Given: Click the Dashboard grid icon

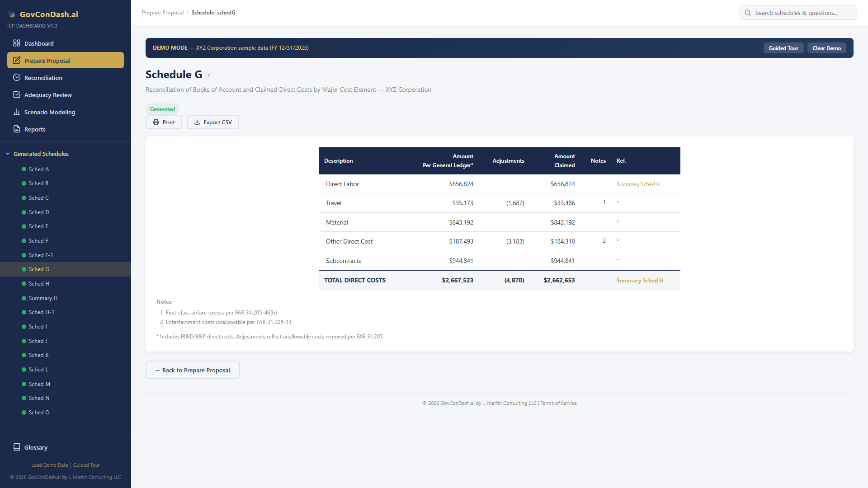Looking at the screenshot, I should point(17,43).
